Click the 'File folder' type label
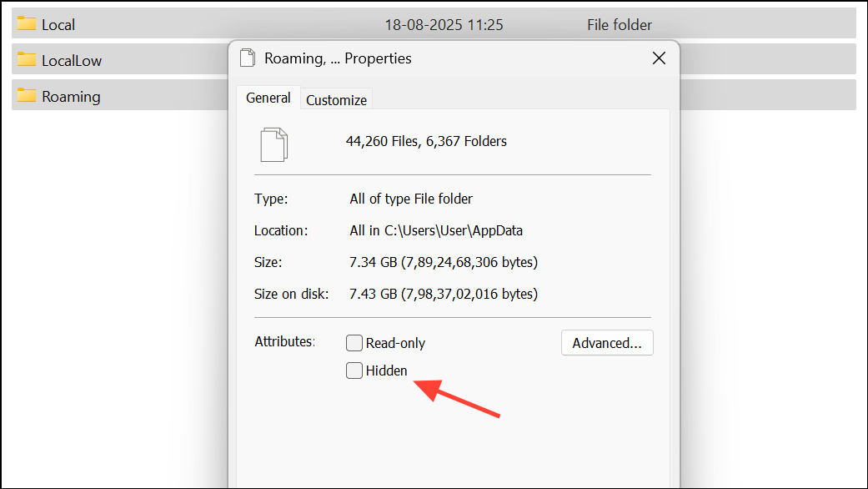Viewport: 868px width, 489px height. pyautogui.click(x=619, y=24)
